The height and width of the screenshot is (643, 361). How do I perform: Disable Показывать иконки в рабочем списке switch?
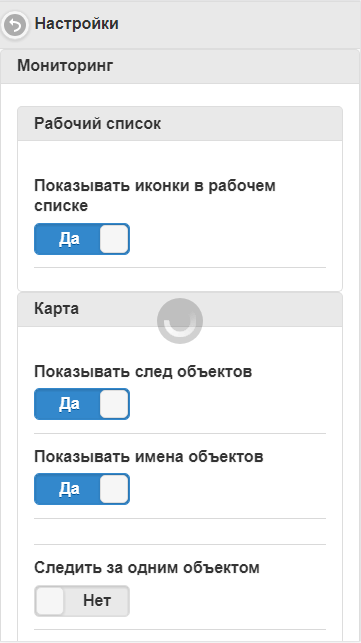[82, 239]
